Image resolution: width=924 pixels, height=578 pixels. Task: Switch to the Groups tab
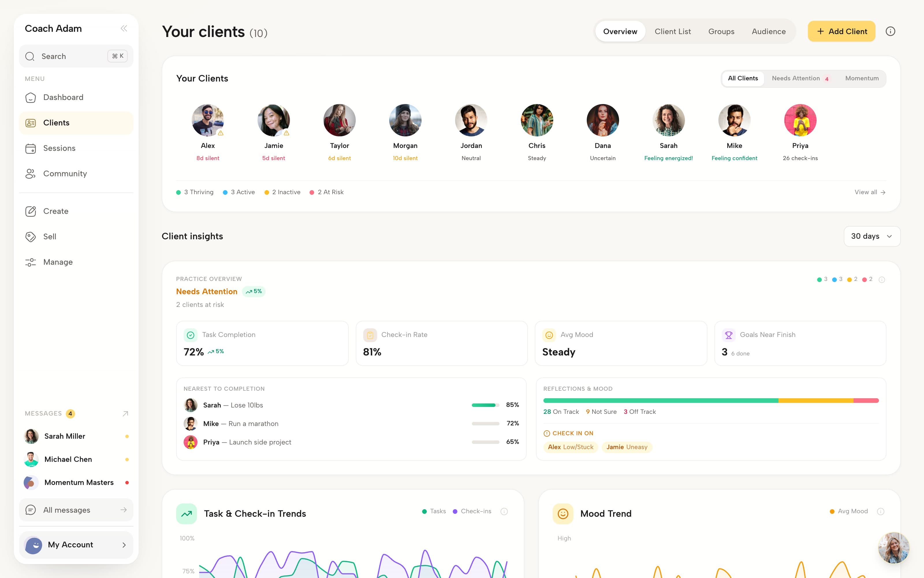(721, 31)
